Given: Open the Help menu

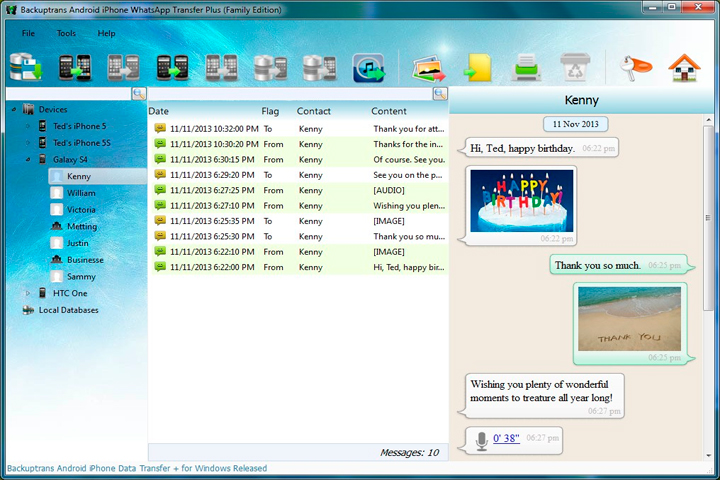Looking at the screenshot, I should (x=107, y=33).
